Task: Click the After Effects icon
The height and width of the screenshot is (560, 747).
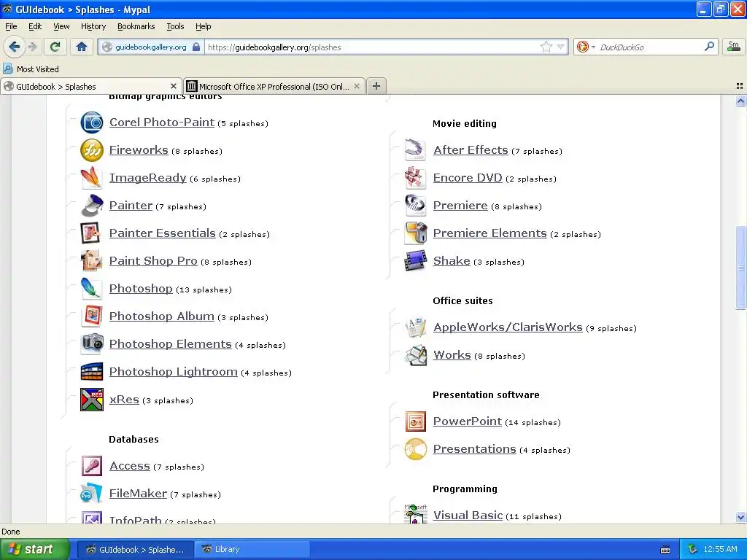Action: point(415,150)
